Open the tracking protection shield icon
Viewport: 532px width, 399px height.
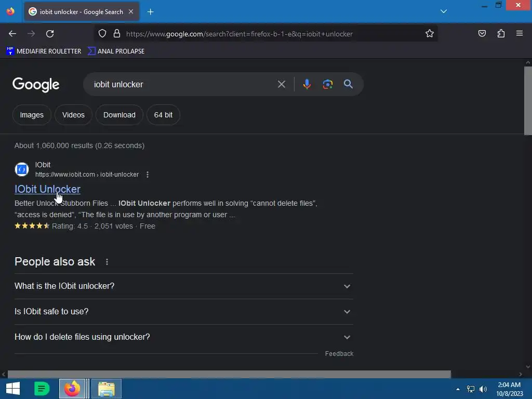(102, 34)
